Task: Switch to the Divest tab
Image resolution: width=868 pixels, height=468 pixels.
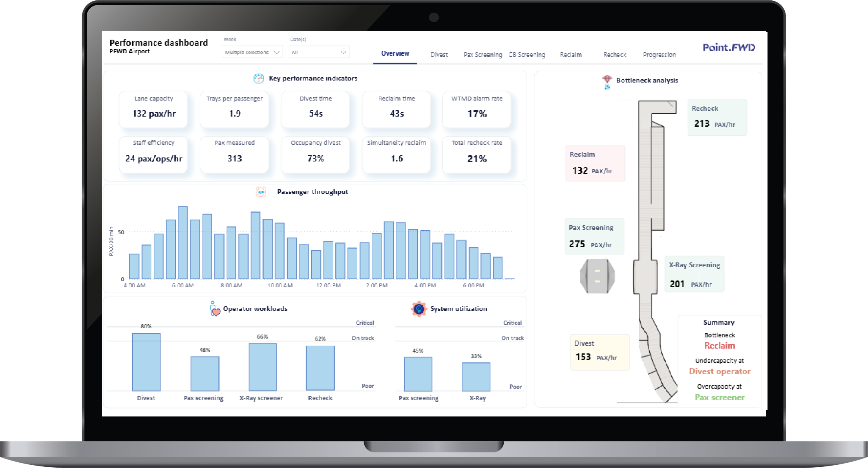Action: click(439, 54)
